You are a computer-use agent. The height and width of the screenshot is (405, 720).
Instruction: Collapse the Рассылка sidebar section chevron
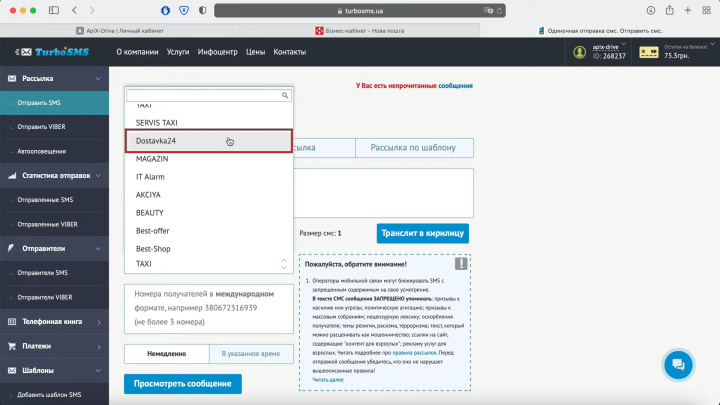pos(98,79)
